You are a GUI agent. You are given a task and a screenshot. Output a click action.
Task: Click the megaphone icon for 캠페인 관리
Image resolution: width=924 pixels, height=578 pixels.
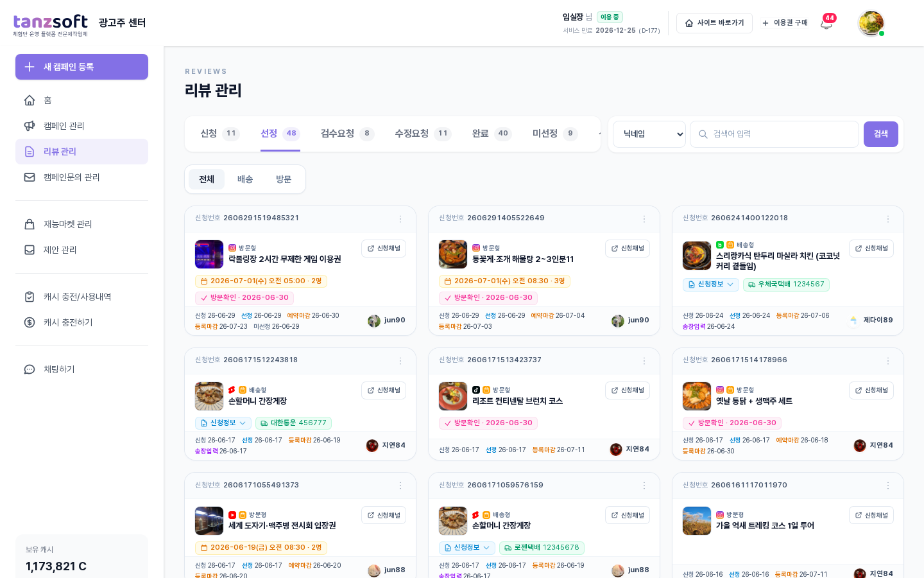click(30, 126)
